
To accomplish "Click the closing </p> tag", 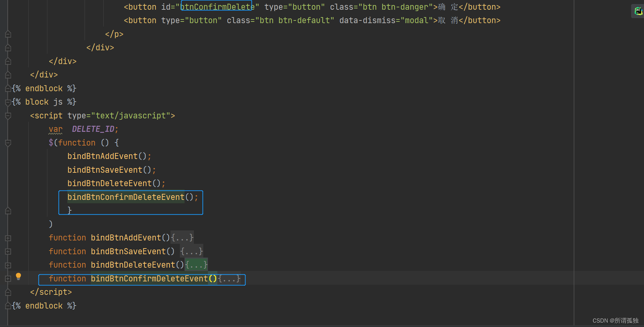I will point(114,34).
